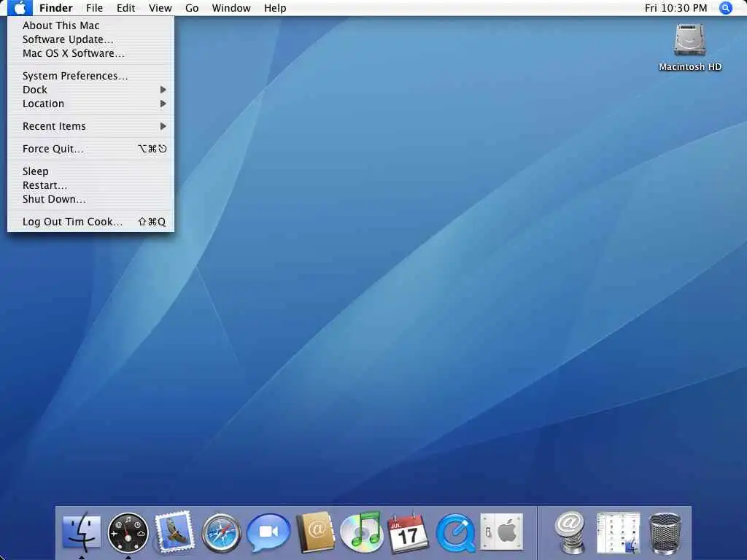The height and width of the screenshot is (560, 747).
Task: Choose Mac OS X Software…
Action: [90, 53]
